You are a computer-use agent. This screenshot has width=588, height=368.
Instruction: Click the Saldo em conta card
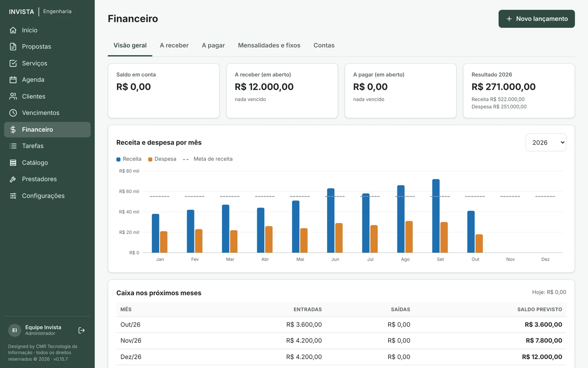164,91
